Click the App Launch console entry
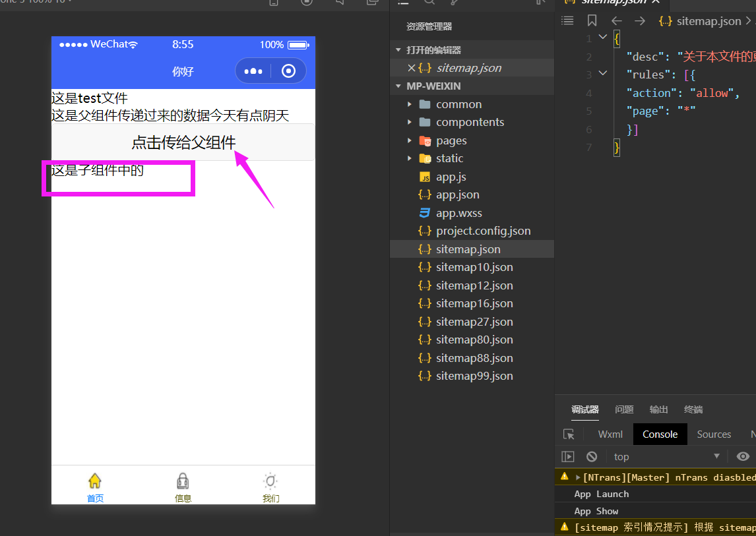The height and width of the screenshot is (536, 756). coord(601,494)
